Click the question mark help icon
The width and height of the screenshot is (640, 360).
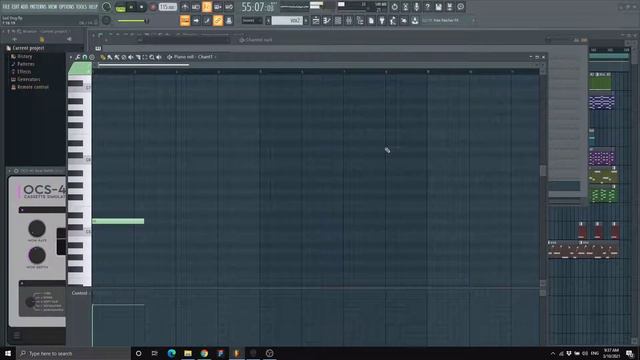pos(427,7)
